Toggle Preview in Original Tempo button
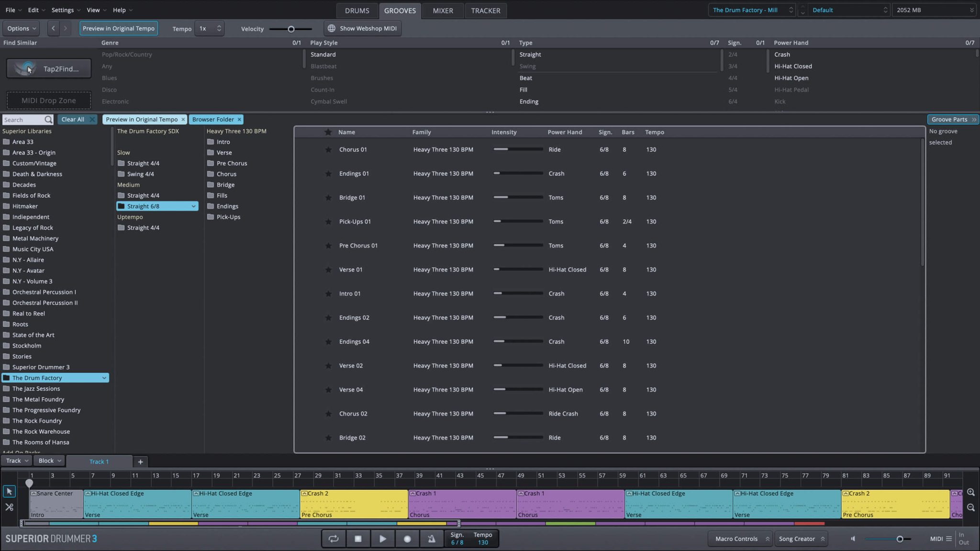The height and width of the screenshot is (551, 980). pyautogui.click(x=118, y=29)
